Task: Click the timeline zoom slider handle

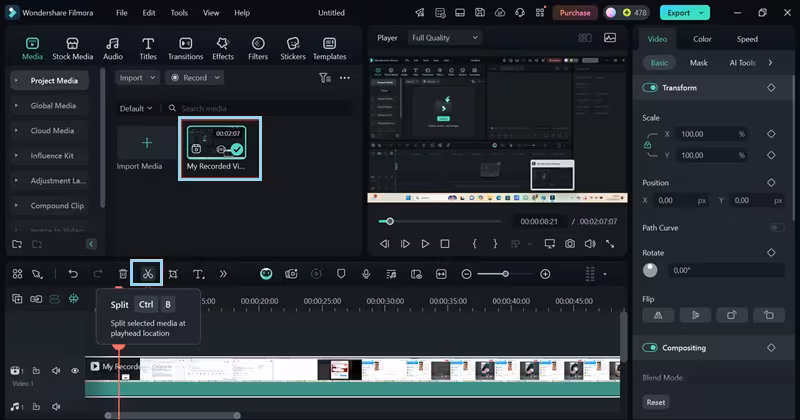Action: pos(505,274)
